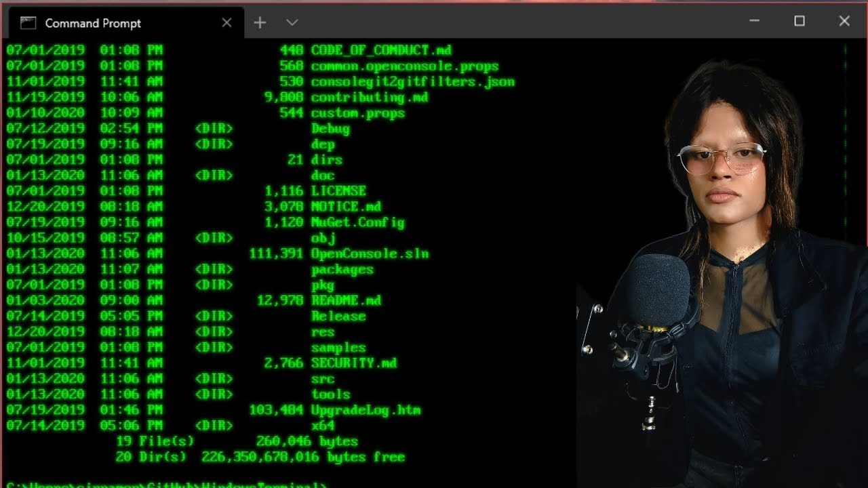The width and height of the screenshot is (868, 488).
Task: Click the samples directory name
Action: point(338,347)
